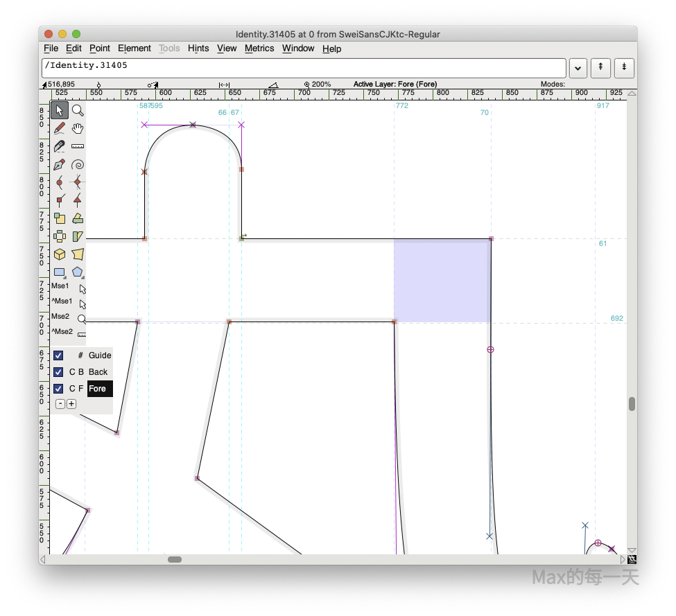The width and height of the screenshot is (676, 616).
Task: Select the Rectangle shape tool
Action: (60, 272)
